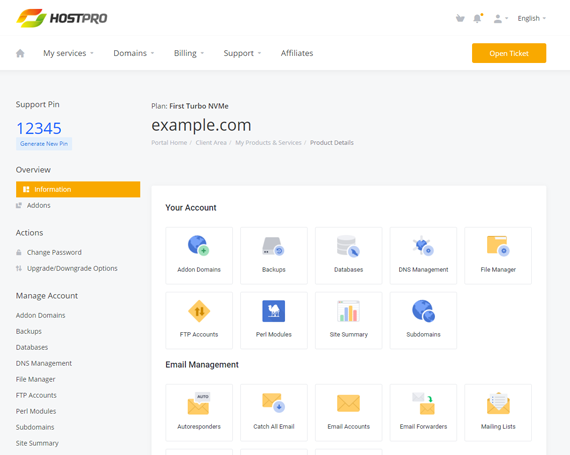This screenshot has width=570, height=455.
Task: Open the FTP Accounts tile icon
Action: pos(199,311)
